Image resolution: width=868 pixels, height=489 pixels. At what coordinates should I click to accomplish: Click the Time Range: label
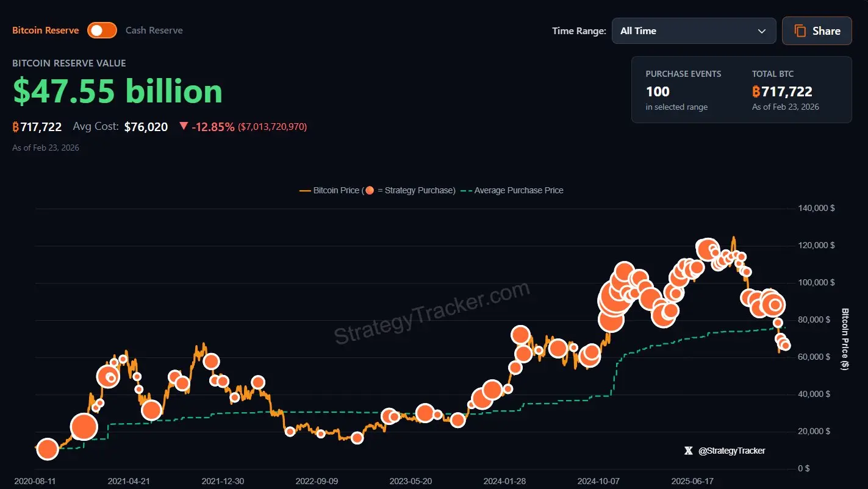[x=579, y=31]
